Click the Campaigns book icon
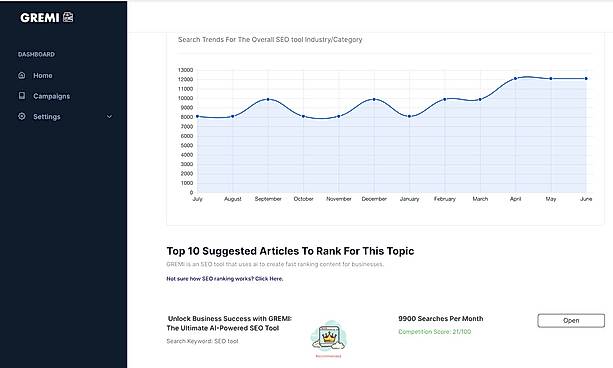The image size is (613, 368). tap(22, 95)
